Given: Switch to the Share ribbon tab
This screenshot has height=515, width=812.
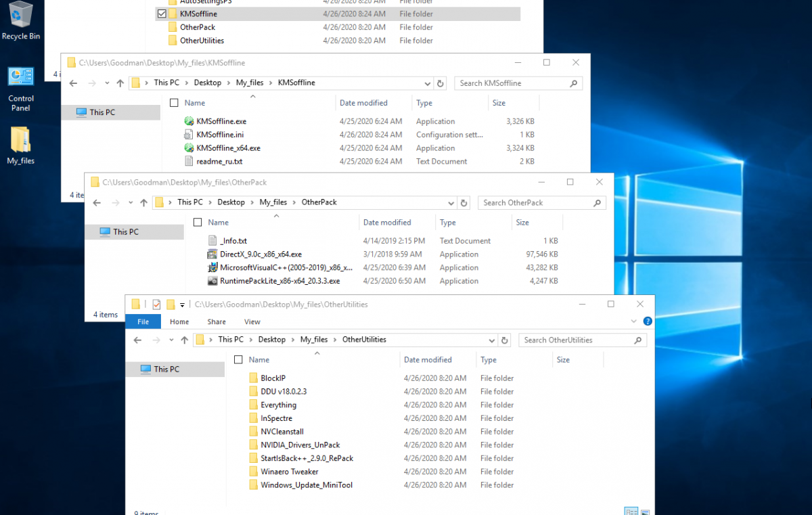Looking at the screenshot, I should [217, 321].
